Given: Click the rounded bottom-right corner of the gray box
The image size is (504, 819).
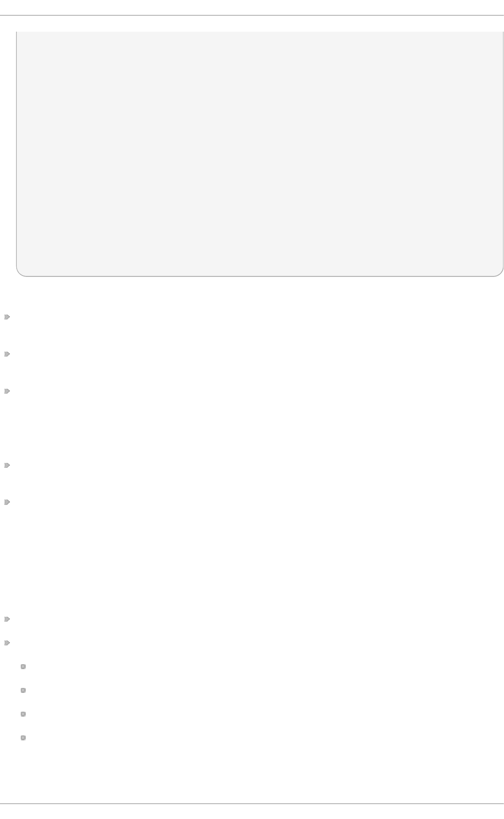Looking at the screenshot, I should coord(500,272).
